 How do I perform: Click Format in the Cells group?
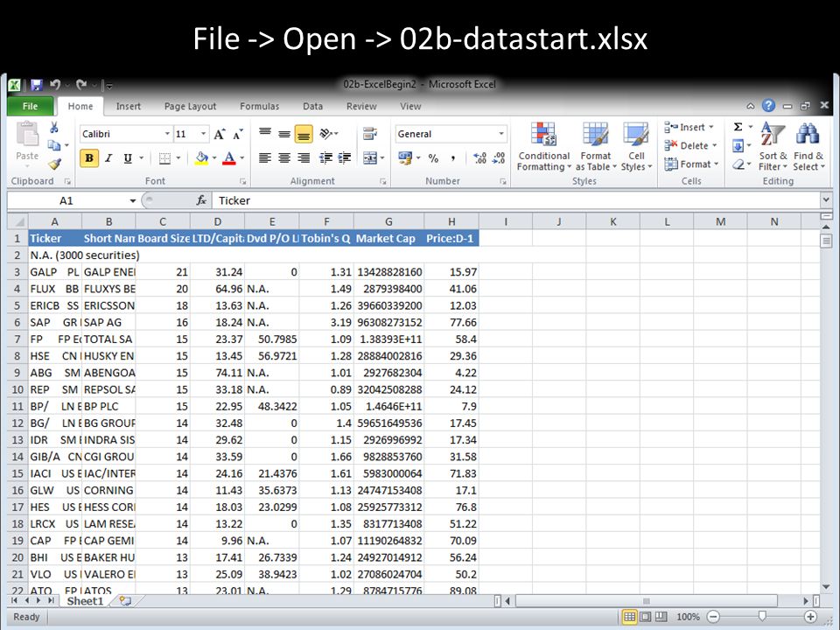coord(691,164)
